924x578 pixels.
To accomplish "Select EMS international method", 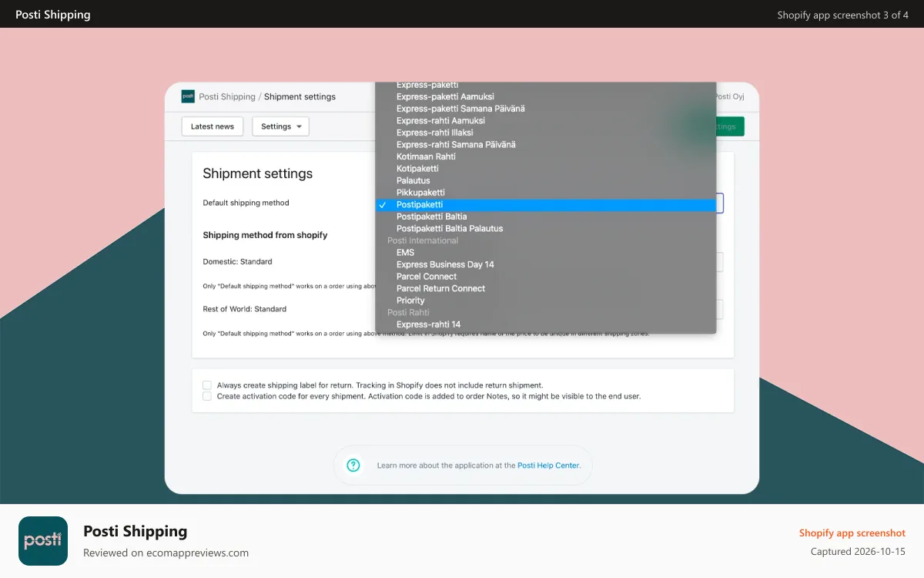I will pos(545,253).
